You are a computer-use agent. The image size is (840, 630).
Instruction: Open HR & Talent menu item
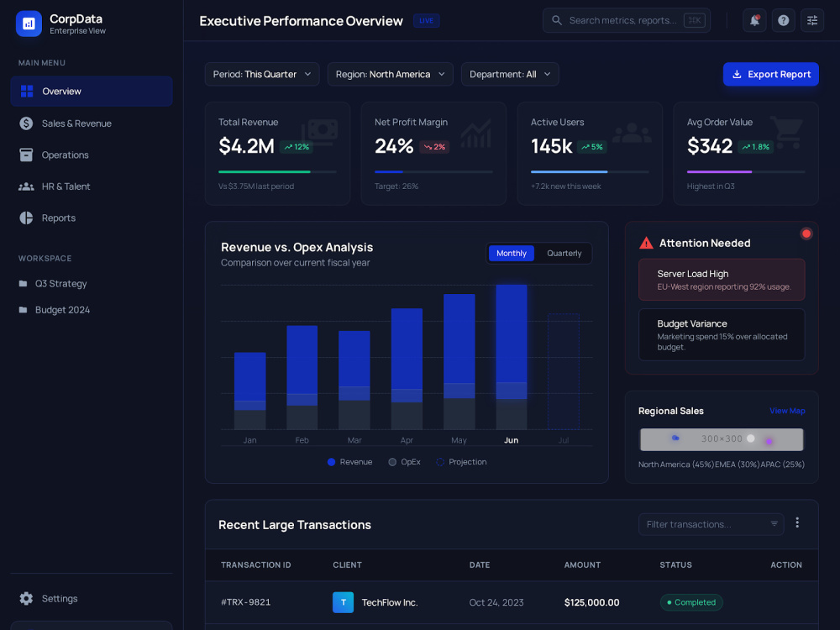point(92,186)
